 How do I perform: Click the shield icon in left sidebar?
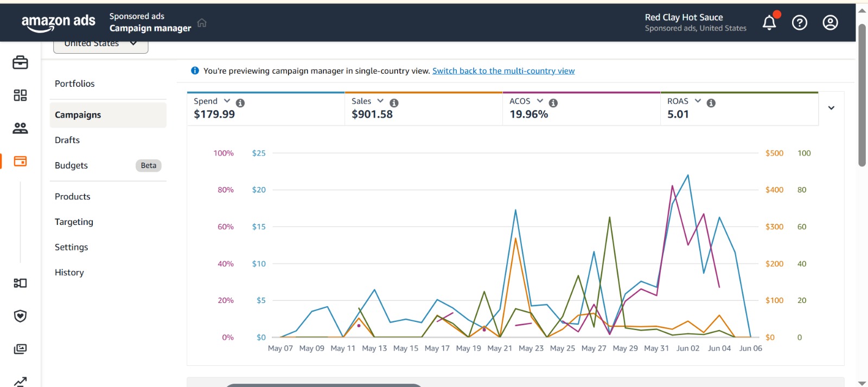20,316
